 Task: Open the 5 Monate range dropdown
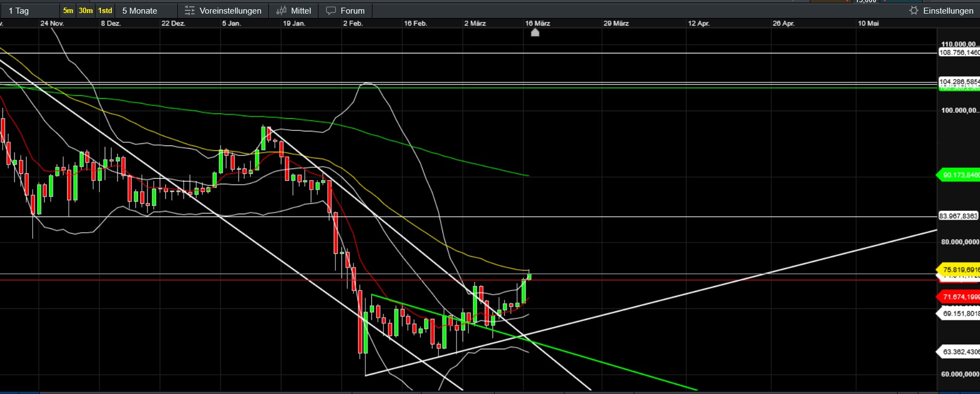146,11
